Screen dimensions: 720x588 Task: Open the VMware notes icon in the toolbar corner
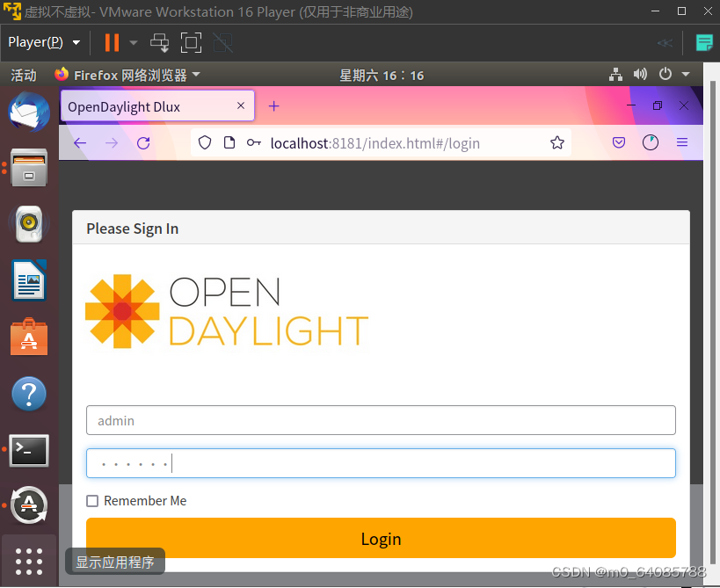[704, 43]
